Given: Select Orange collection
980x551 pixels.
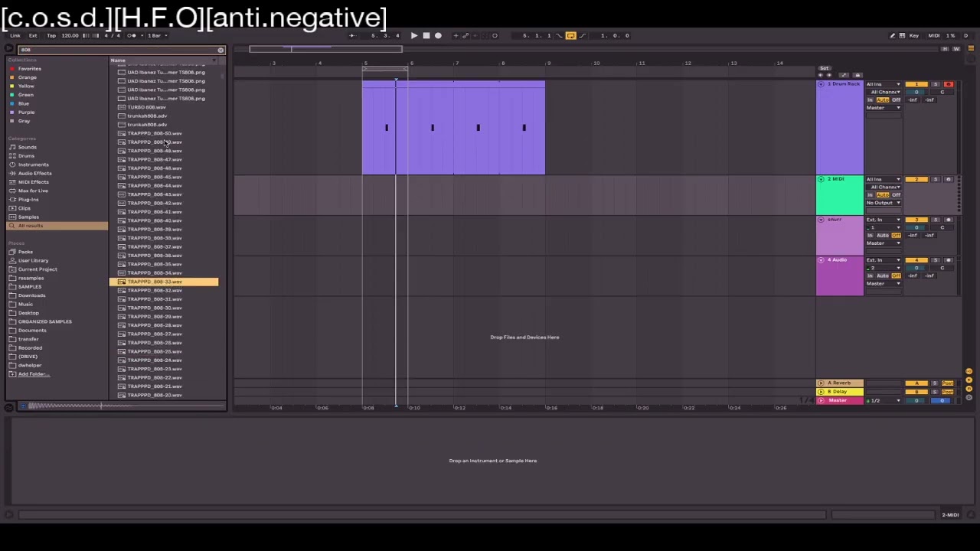Looking at the screenshot, I should [x=28, y=77].
